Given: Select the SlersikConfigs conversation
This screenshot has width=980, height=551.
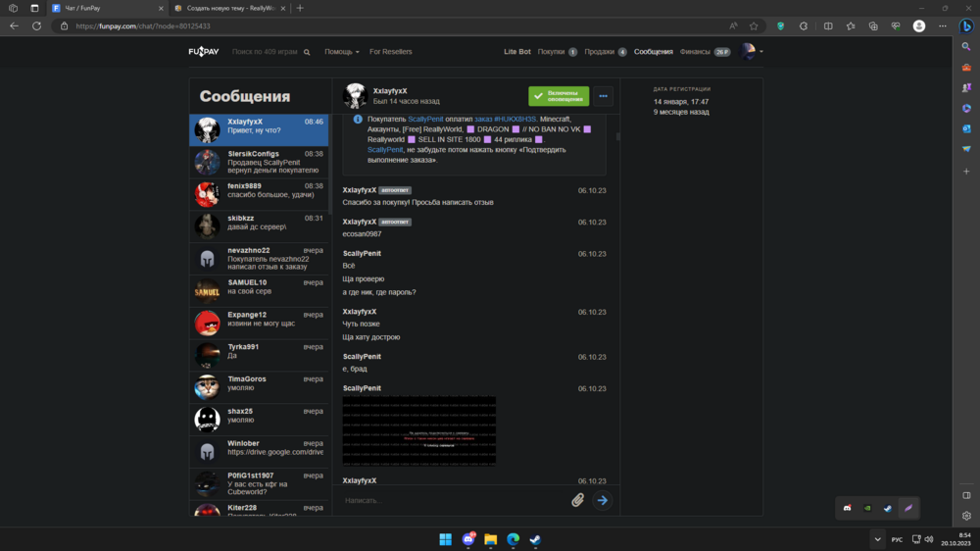Looking at the screenshot, I should (259, 162).
